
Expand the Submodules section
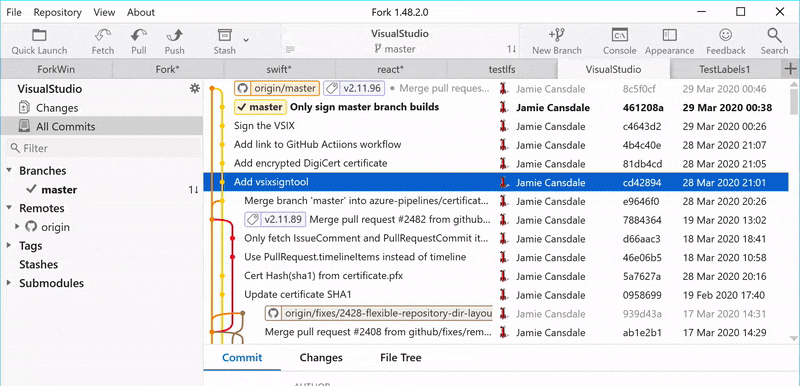(x=9, y=282)
